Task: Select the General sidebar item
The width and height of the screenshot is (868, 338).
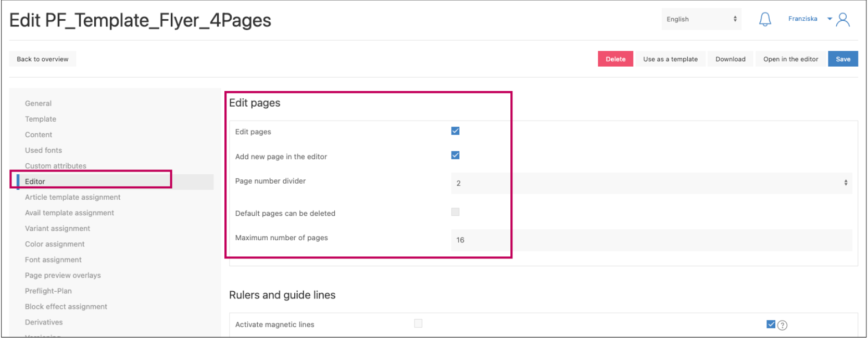Action: [38, 103]
